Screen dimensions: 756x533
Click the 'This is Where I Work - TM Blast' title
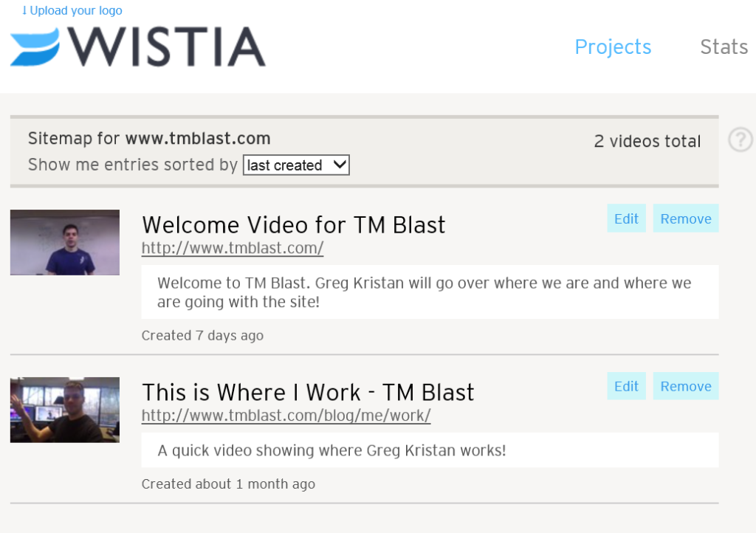point(308,392)
